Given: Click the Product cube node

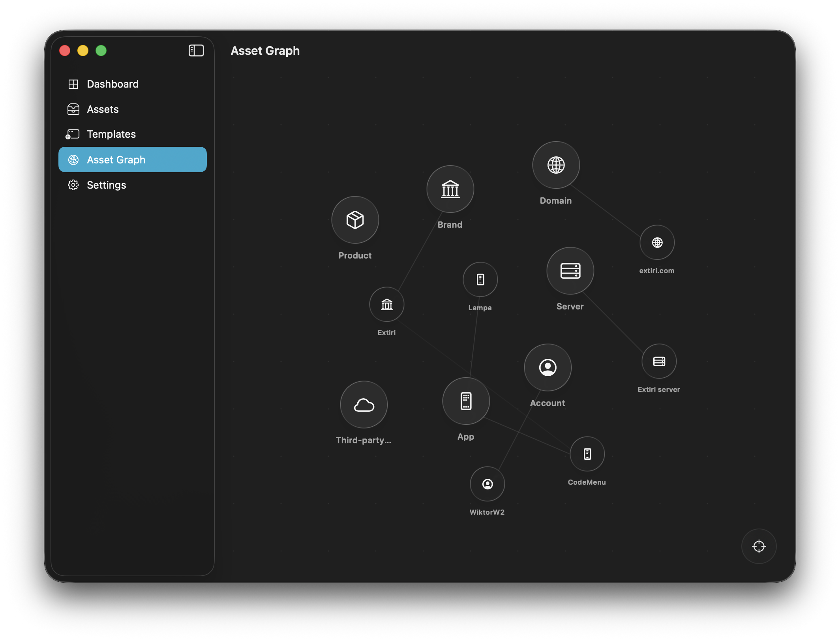Looking at the screenshot, I should coord(355,220).
